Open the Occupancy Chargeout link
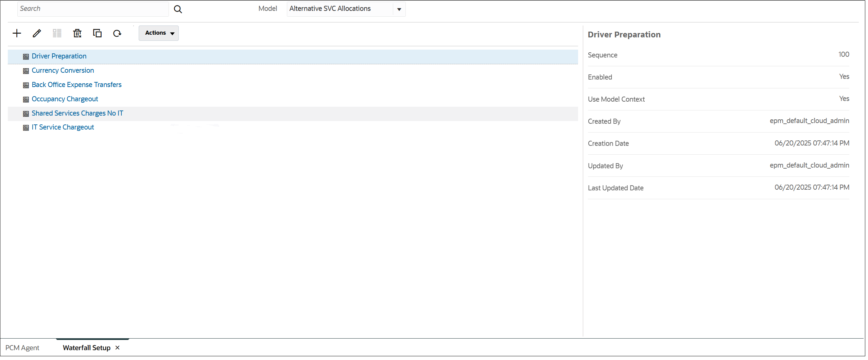 [x=65, y=99]
